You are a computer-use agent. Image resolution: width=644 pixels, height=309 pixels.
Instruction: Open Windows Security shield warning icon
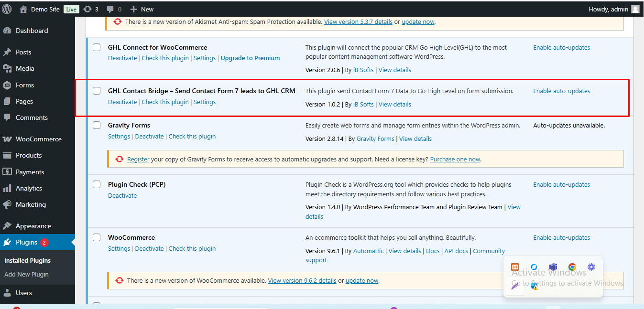(534, 286)
